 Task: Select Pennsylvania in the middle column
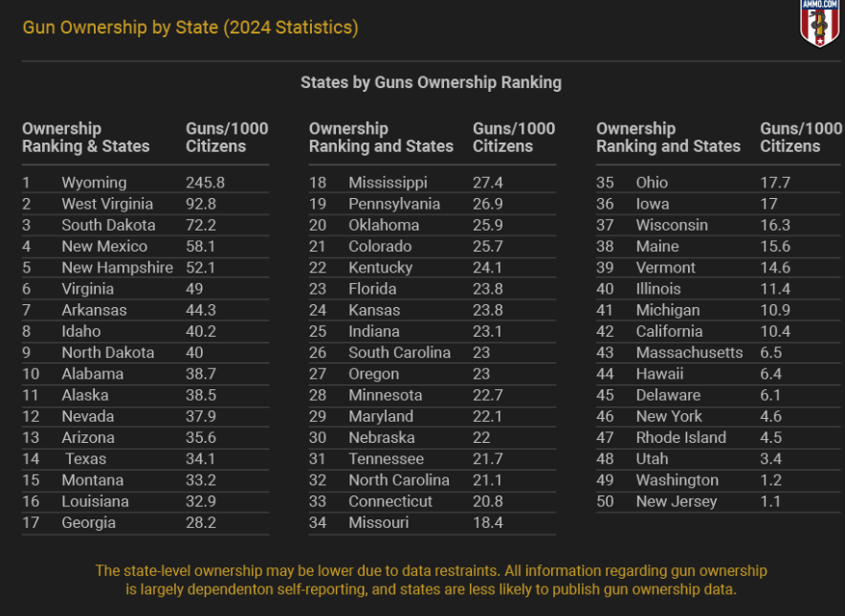(x=394, y=204)
